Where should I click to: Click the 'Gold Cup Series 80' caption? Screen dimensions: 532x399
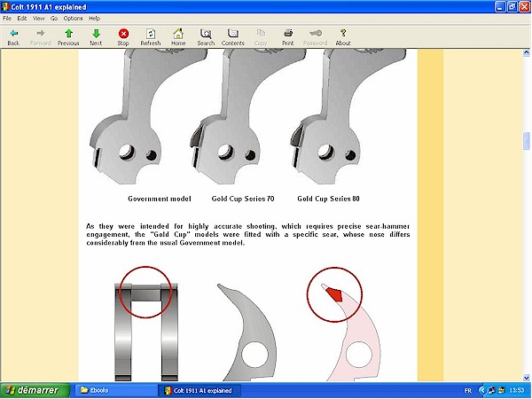coord(328,199)
